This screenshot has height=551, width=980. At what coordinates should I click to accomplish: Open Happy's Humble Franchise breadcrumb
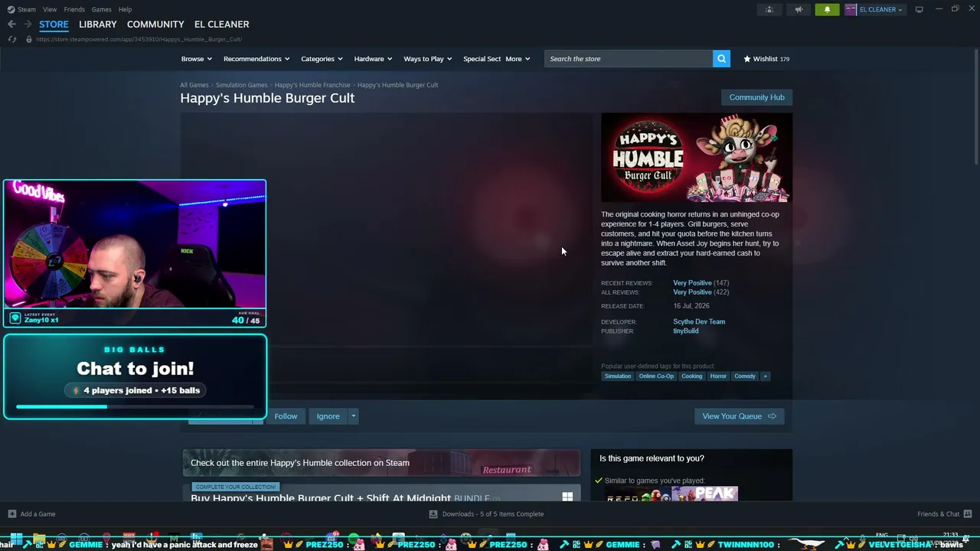pos(312,85)
